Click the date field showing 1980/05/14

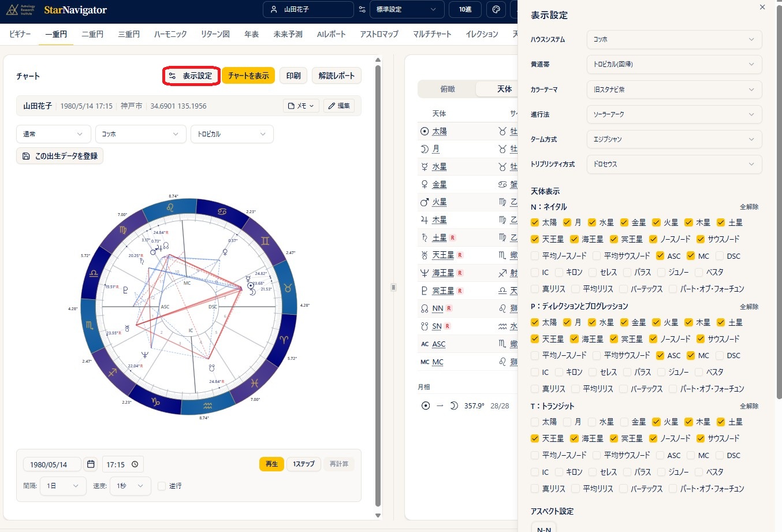click(52, 464)
